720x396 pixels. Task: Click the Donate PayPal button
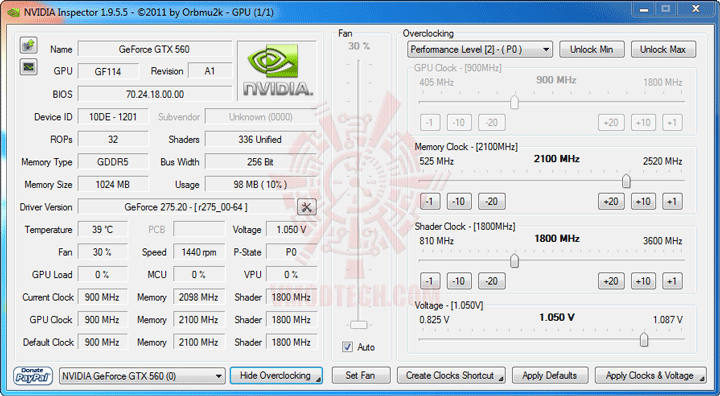click(33, 375)
